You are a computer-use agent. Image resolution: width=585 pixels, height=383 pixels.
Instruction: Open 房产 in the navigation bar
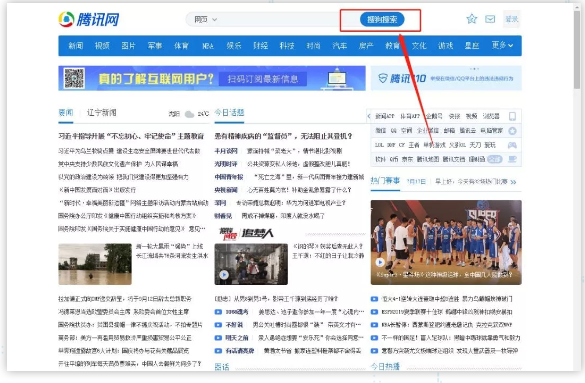point(366,45)
